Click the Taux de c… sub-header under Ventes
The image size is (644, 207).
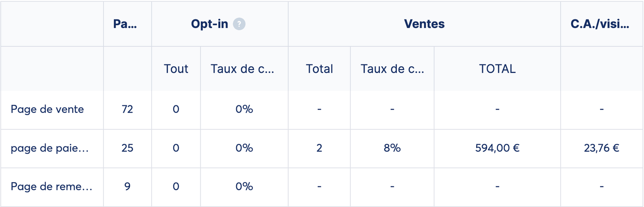coord(392,69)
